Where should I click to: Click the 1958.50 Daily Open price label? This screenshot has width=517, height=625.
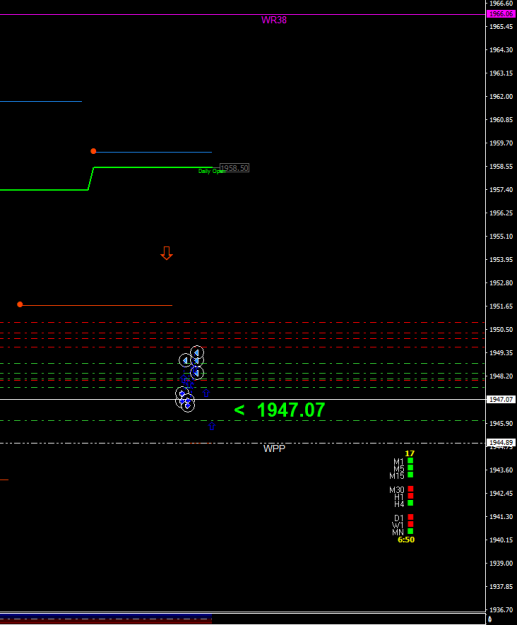coord(234,168)
